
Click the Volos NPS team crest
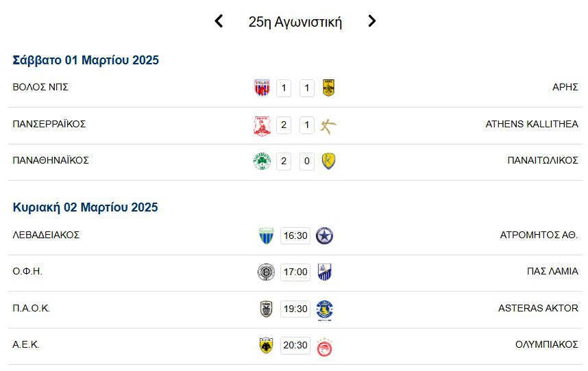(261, 88)
